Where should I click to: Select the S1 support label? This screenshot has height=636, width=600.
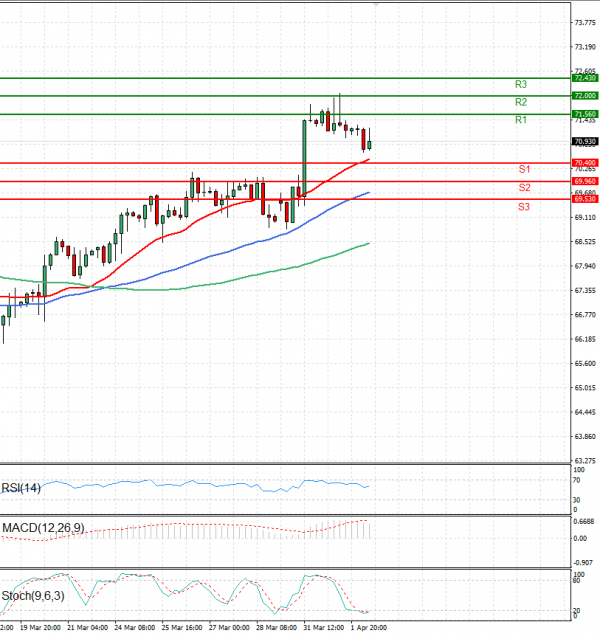pos(524,170)
